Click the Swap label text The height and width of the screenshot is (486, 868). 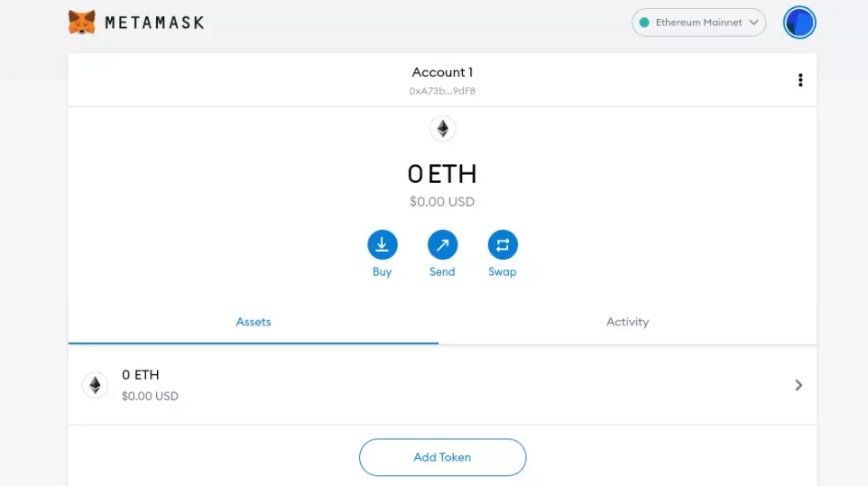(502, 272)
